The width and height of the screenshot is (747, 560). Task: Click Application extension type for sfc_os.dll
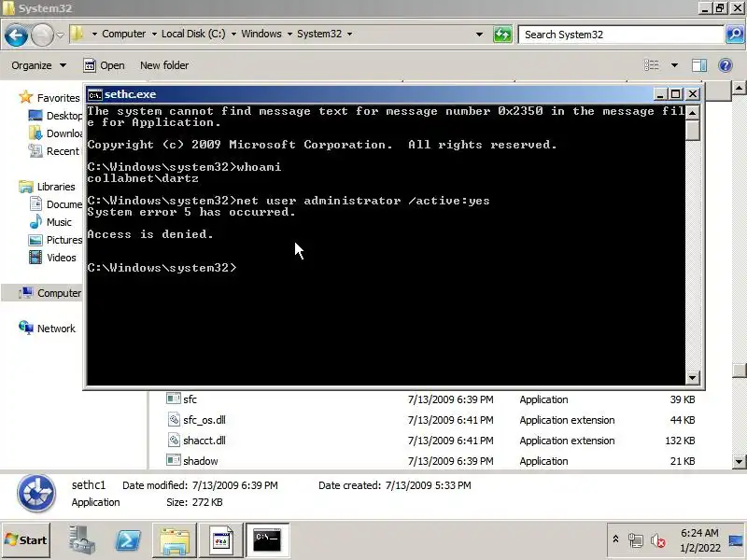tap(567, 419)
